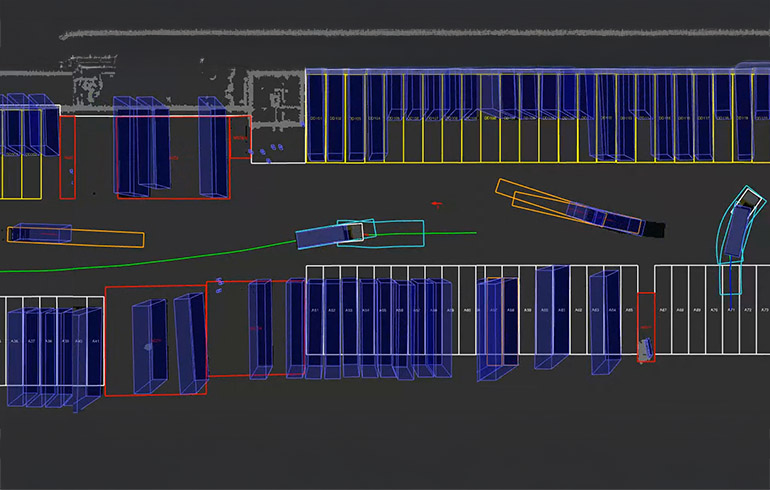Click parking slot label A70
The image size is (770, 490).
coord(714,310)
